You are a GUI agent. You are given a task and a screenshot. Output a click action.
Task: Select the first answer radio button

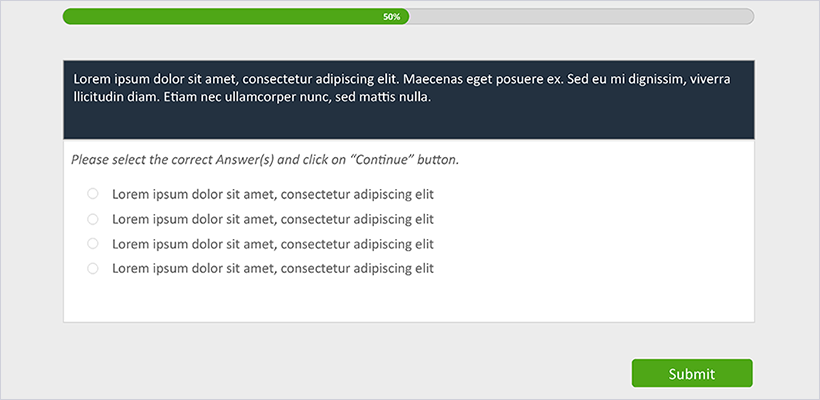pyautogui.click(x=93, y=194)
